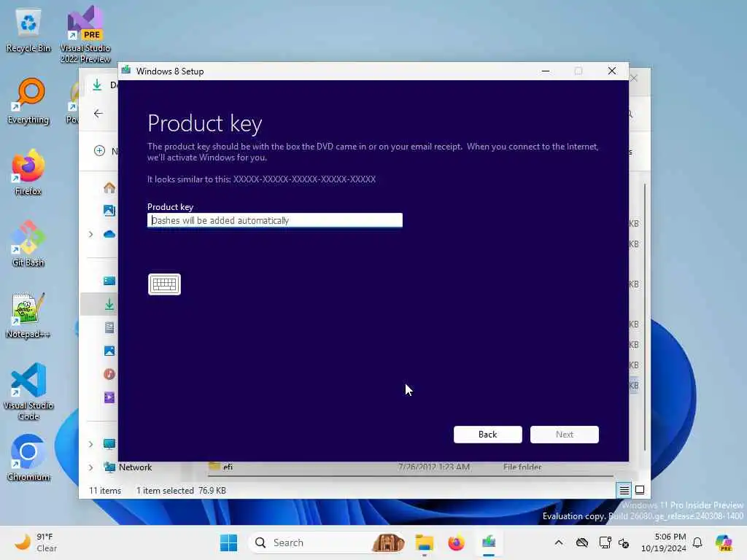Launch Chromium desktop shortcut
The height and width of the screenshot is (560, 747).
tap(28, 458)
